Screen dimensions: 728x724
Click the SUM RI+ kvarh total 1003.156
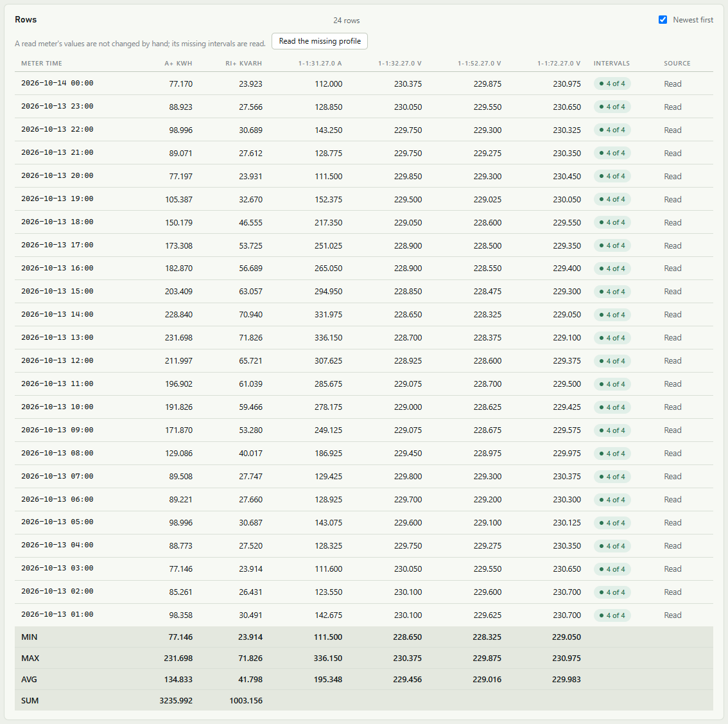pos(246,701)
